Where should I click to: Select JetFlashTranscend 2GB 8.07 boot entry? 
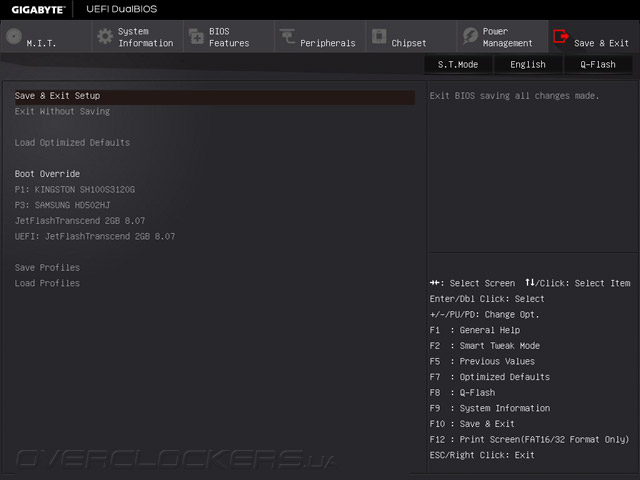click(80, 221)
